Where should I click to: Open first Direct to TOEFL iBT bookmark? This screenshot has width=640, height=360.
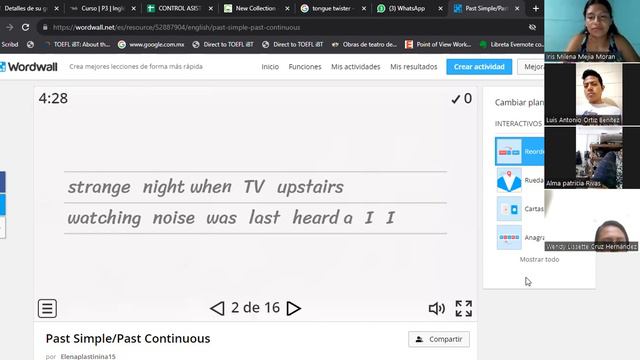coord(223,44)
